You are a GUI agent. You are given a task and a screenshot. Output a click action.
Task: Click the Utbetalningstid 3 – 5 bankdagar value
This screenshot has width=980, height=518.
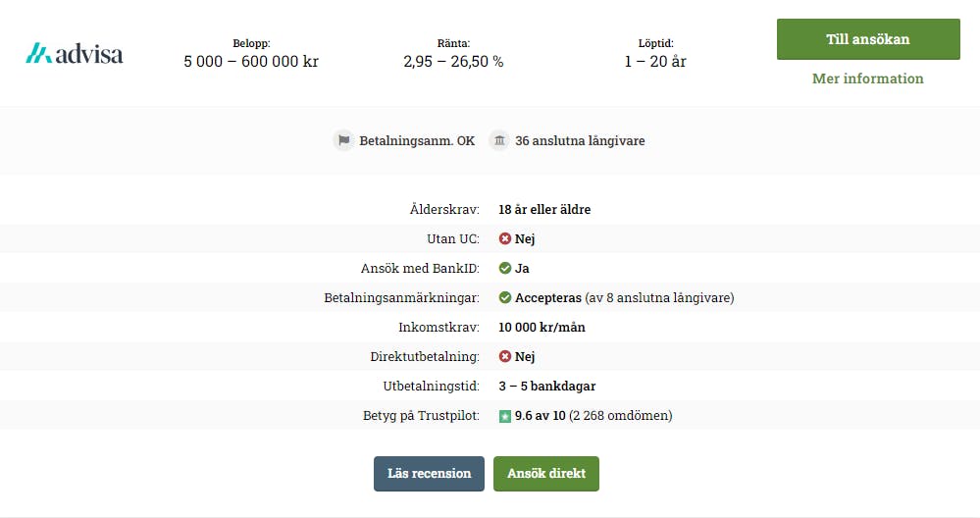[546, 387]
